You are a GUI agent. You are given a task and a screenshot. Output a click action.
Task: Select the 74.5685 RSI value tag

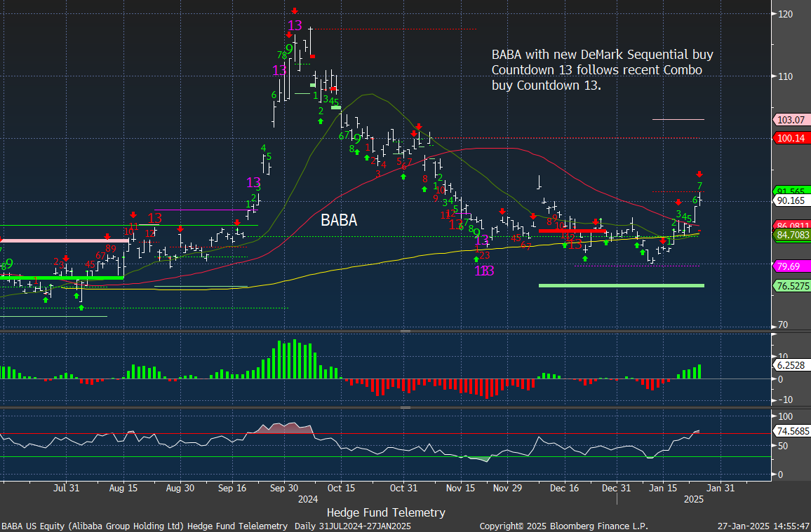point(791,431)
